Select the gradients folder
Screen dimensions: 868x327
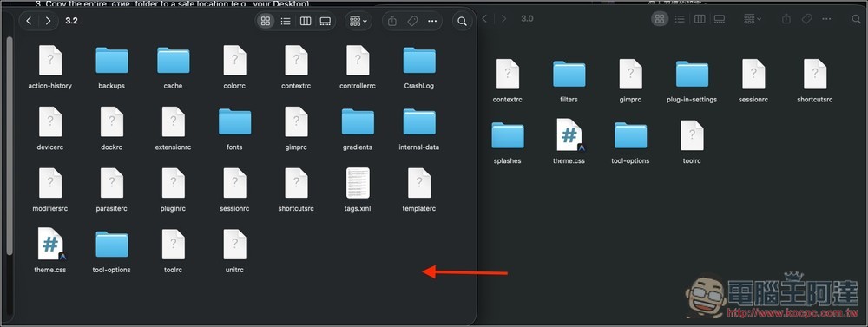click(358, 128)
